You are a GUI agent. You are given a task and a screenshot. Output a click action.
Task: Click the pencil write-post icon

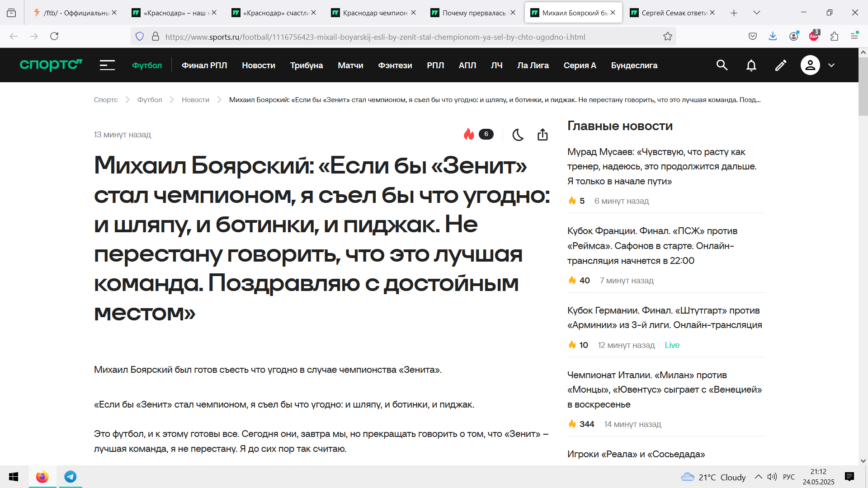pyautogui.click(x=781, y=66)
